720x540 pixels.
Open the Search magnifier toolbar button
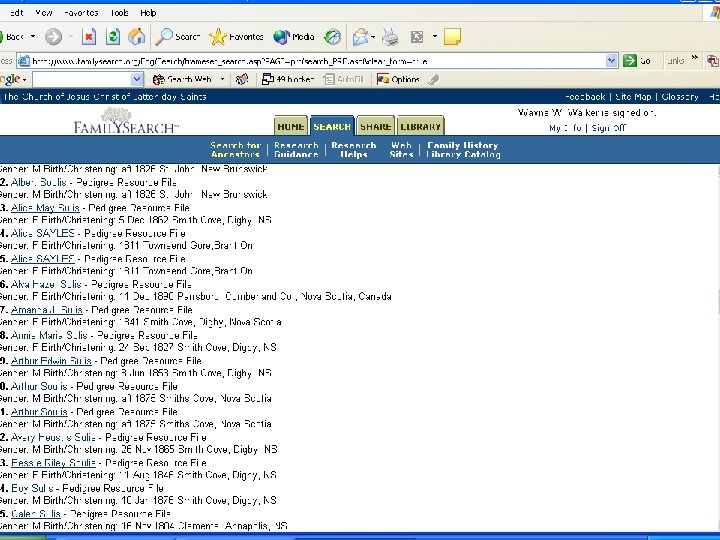(178, 37)
